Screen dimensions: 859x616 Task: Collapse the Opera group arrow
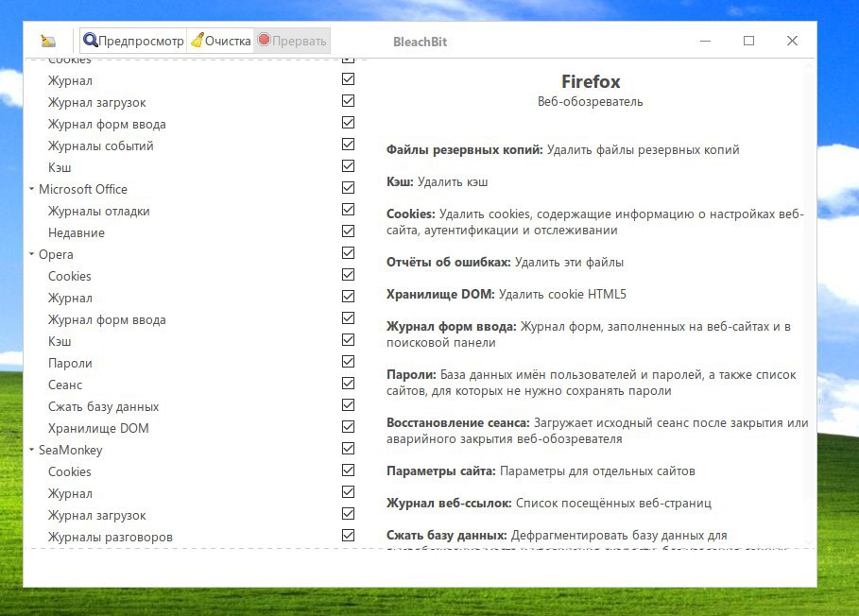[32, 254]
